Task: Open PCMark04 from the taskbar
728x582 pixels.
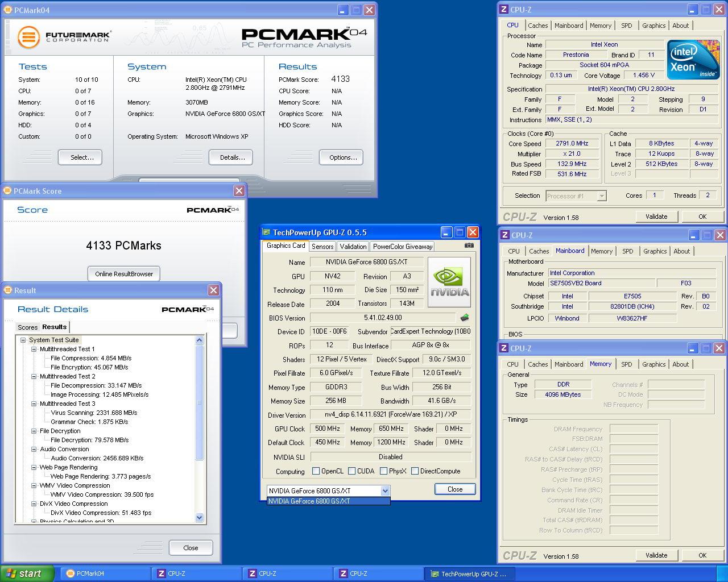Action: point(105,573)
